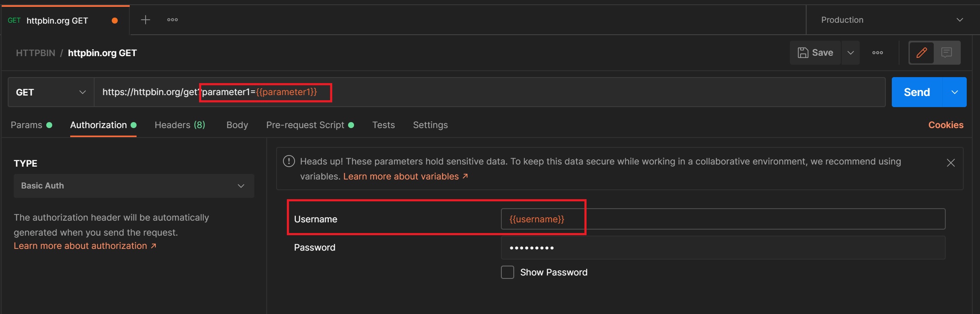Click the ellipsis next to Save
The height and width of the screenshot is (314, 980).
877,53
